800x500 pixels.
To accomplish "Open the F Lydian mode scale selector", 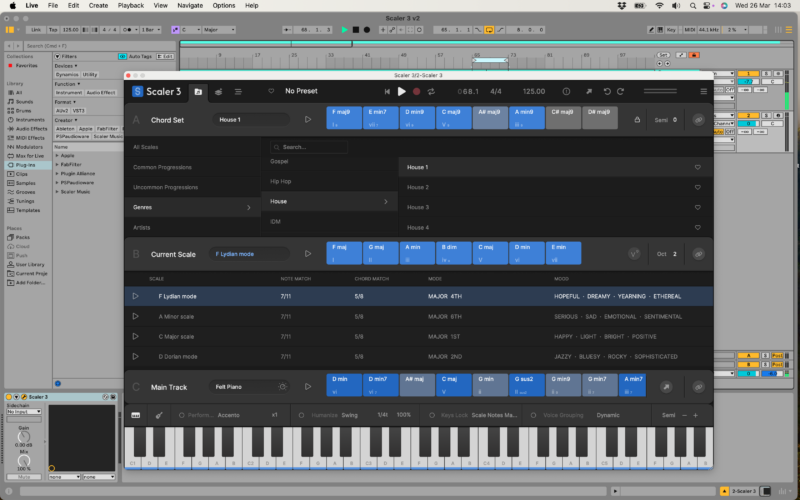I will [x=249, y=254].
